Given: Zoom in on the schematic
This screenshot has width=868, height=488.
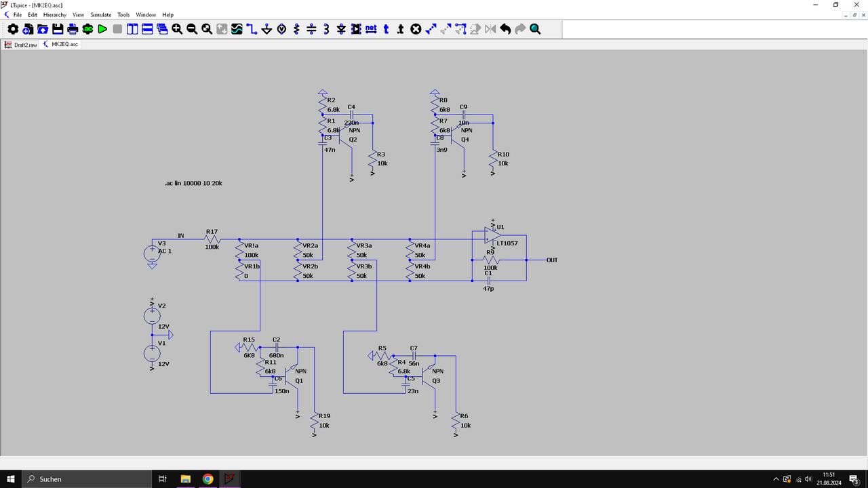Looking at the screenshot, I should [x=177, y=29].
